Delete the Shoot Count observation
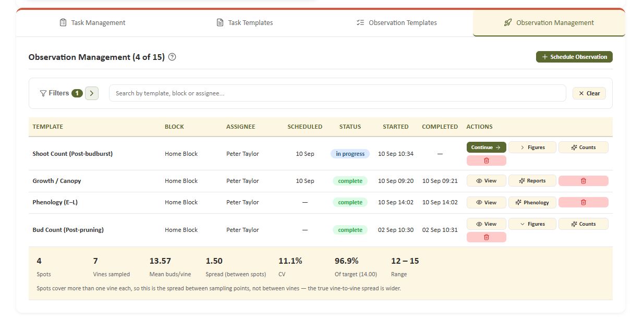 (x=486, y=161)
